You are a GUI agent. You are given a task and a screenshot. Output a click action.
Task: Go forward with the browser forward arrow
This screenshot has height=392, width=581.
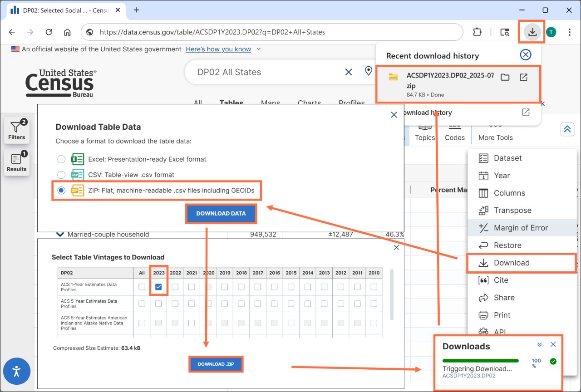(x=30, y=32)
